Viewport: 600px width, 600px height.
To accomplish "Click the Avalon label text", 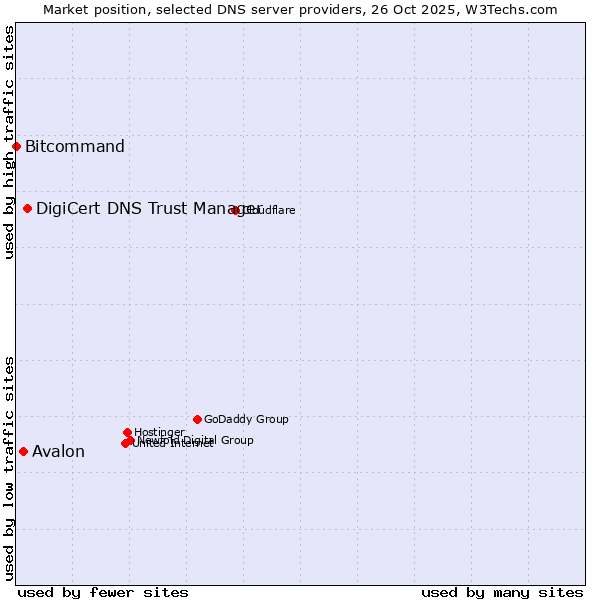I will pos(58,452).
